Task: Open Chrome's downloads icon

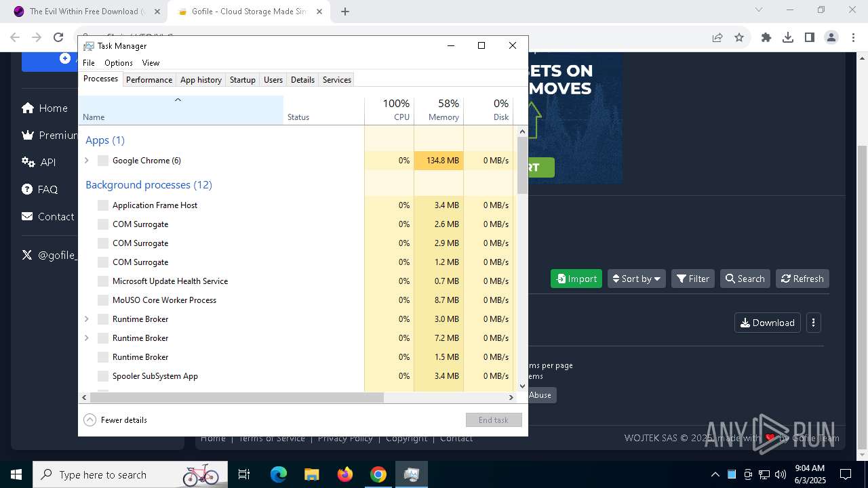Action: click(788, 38)
